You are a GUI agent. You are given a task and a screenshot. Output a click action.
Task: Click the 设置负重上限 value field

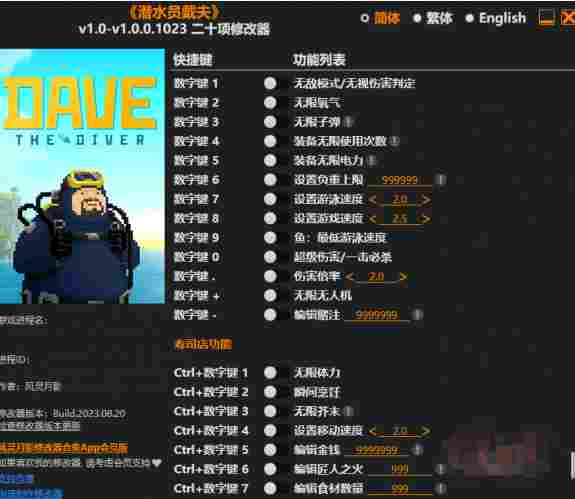click(x=400, y=180)
